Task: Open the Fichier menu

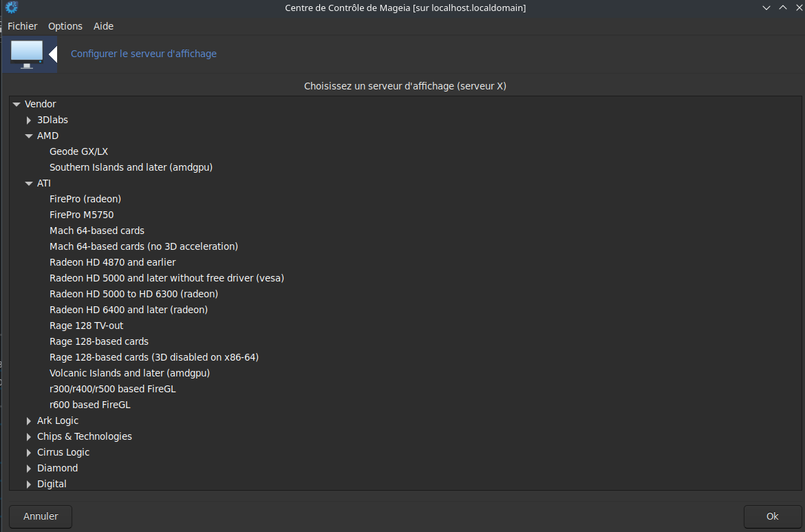Action: 23,26
